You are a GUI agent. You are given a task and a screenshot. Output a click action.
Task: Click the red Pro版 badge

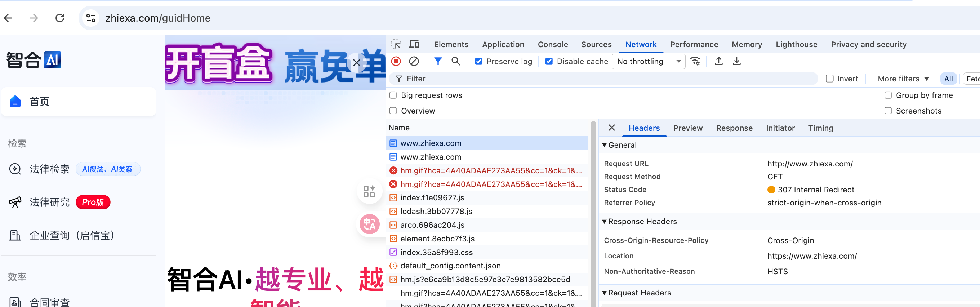coord(93,202)
